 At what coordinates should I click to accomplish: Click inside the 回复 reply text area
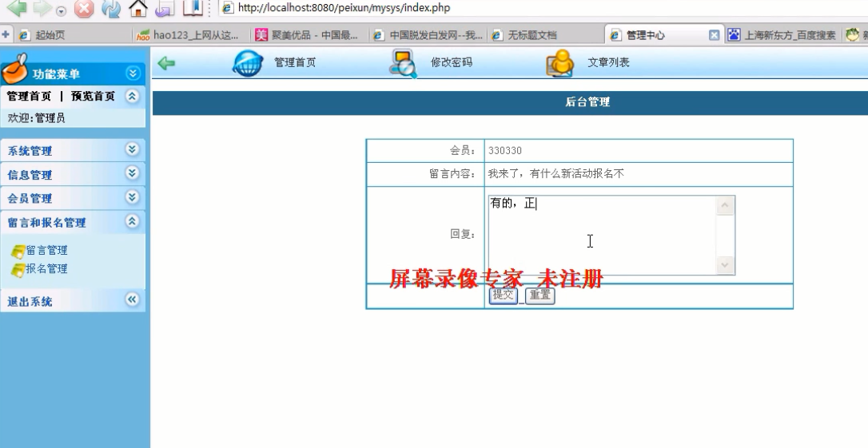point(599,236)
